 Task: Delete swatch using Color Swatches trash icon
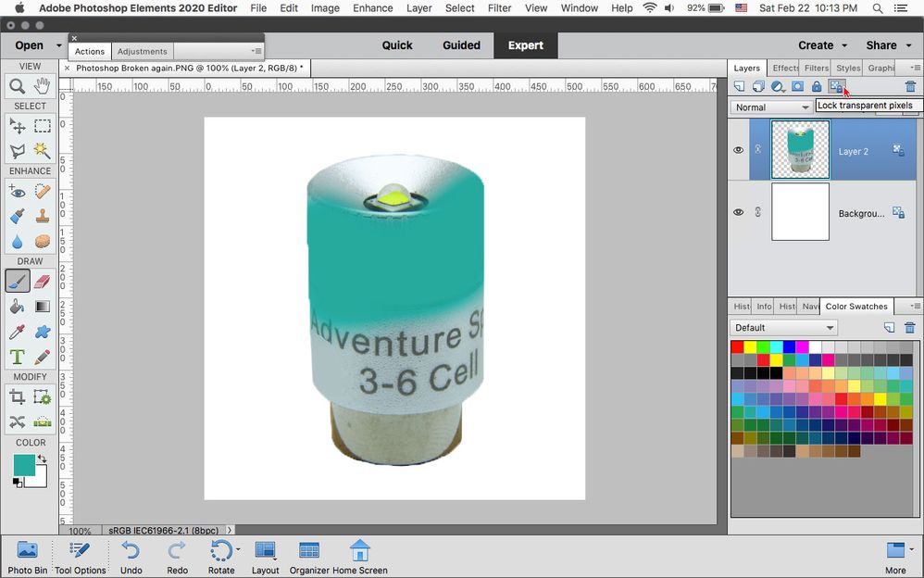tap(910, 327)
